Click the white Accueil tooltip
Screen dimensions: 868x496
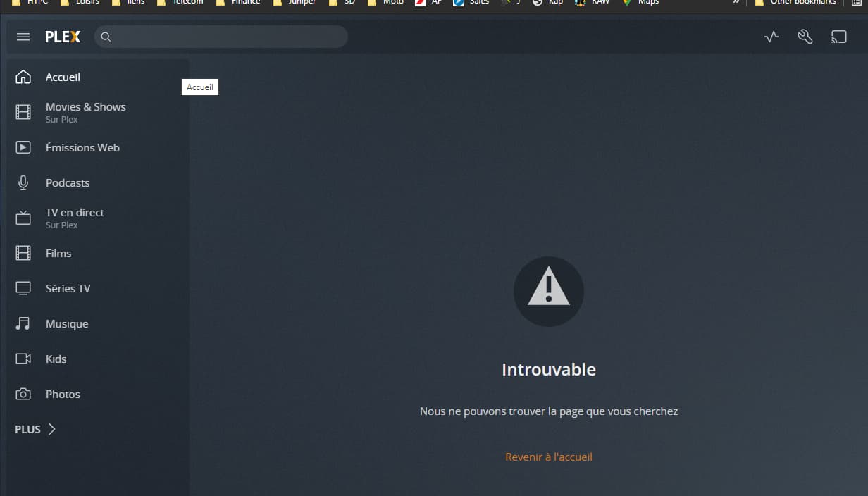pos(200,87)
